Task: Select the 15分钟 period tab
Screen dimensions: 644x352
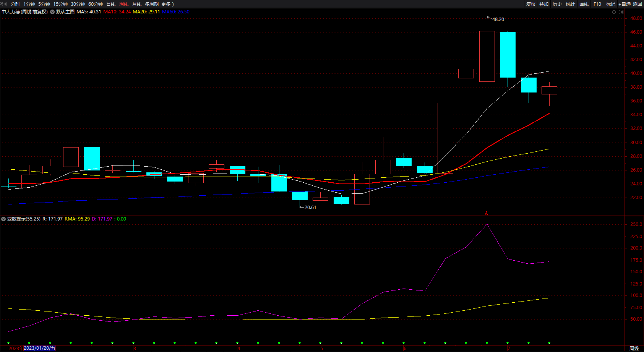Action: tap(60, 4)
